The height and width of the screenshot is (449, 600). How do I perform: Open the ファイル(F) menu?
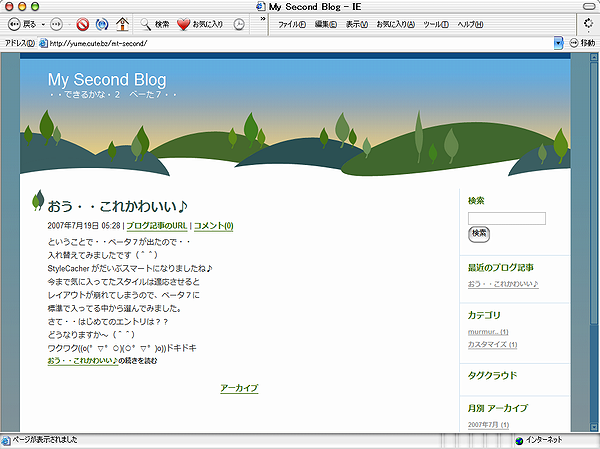coord(291,24)
